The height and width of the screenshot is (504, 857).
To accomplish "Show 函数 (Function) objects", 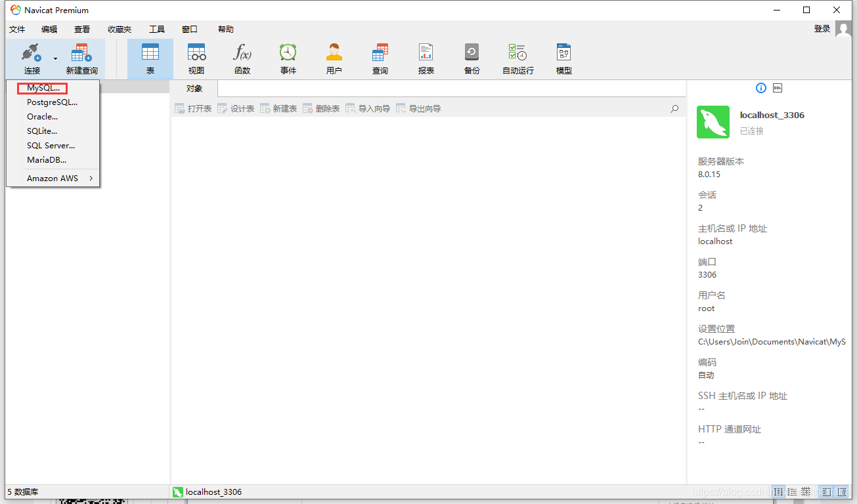I will 242,58.
